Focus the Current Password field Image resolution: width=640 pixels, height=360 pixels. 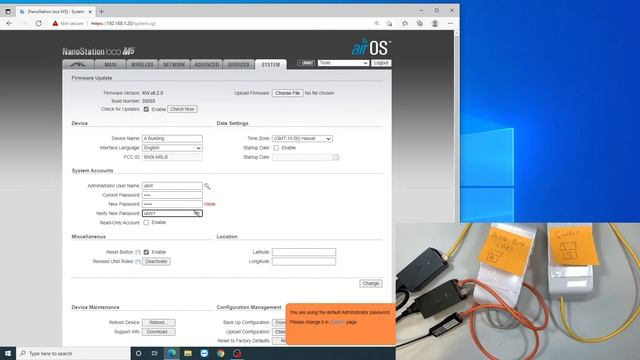(x=172, y=195)
